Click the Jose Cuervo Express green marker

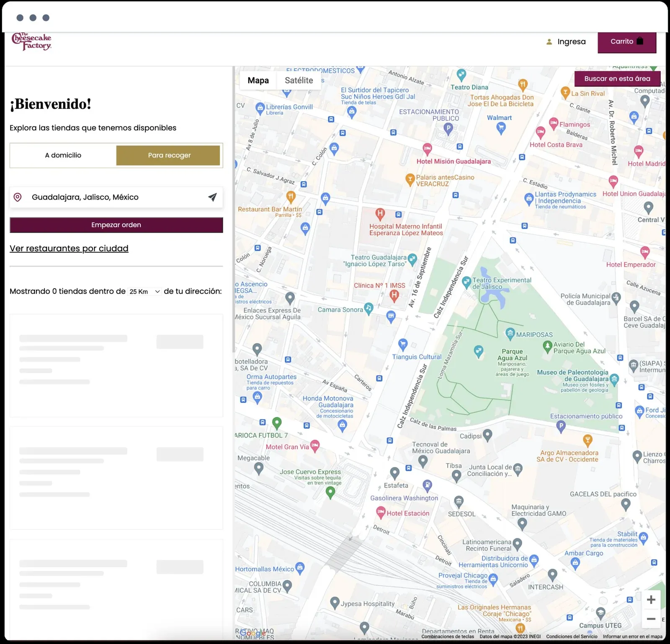330,493
